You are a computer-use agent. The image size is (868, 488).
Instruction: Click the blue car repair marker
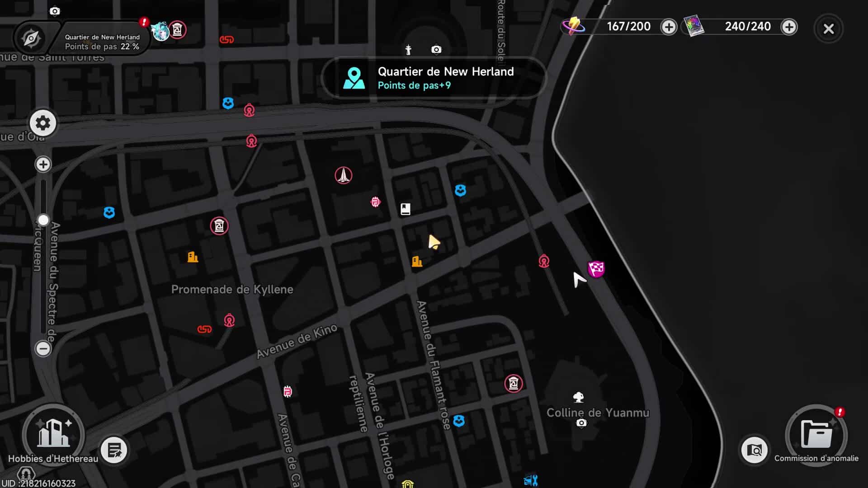coord(531,480)
